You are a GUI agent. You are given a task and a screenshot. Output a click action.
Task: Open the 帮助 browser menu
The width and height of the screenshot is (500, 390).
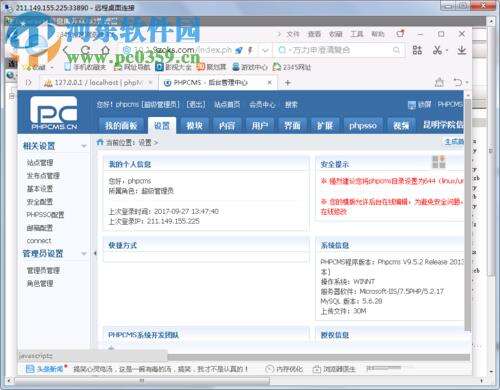click(378, 34)
